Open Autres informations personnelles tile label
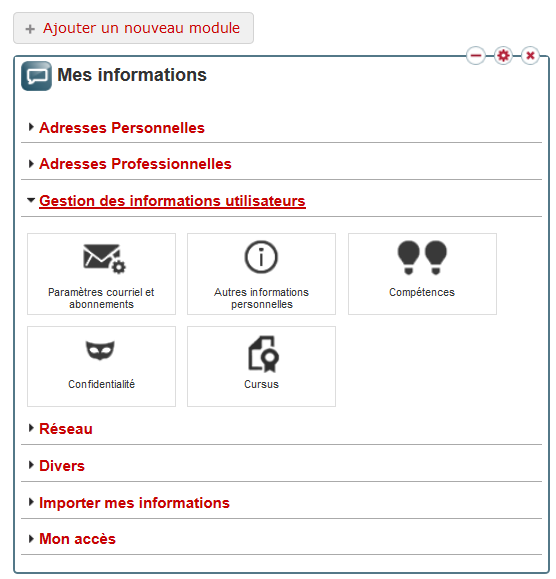556x579 pixels. (x=261, y=298)
